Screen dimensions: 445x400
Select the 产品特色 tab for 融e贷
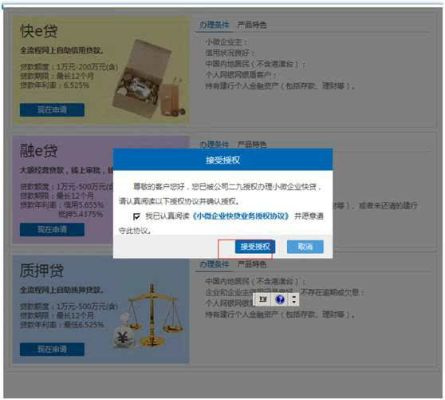click(x=252, y=144)
